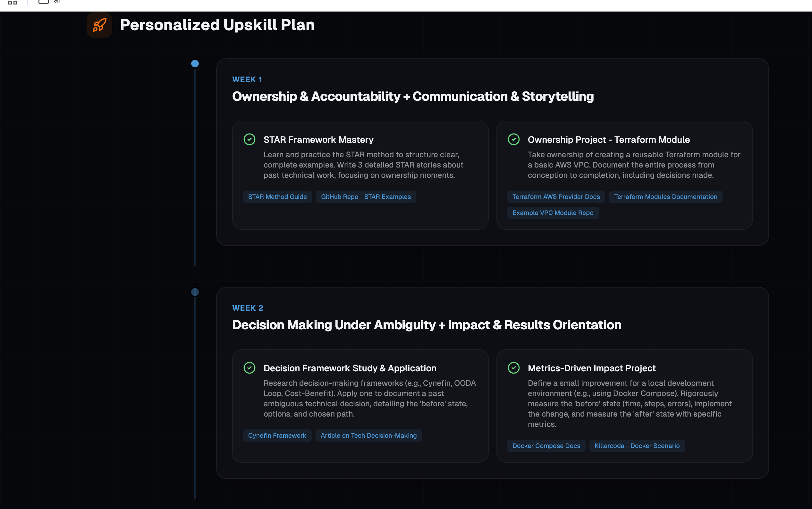The width and height of the screenshot is (812, 509).
Task: Open GitHub Repo - STAR Examples link
Action: pos(366,197)
